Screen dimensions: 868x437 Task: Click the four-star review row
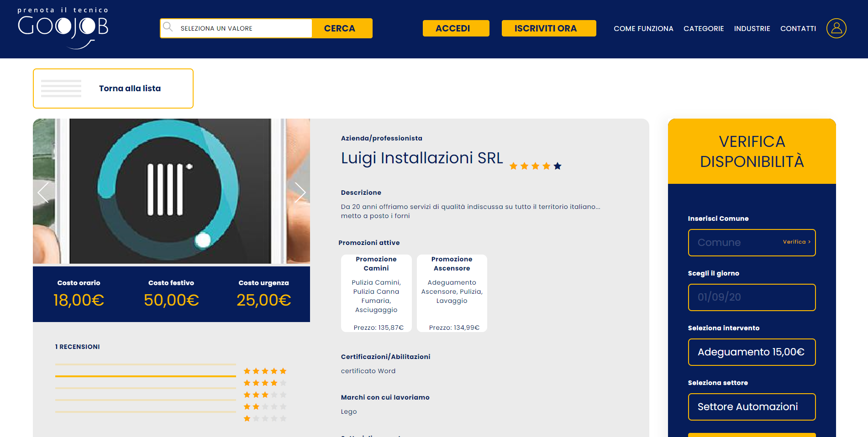coord(265,383)
